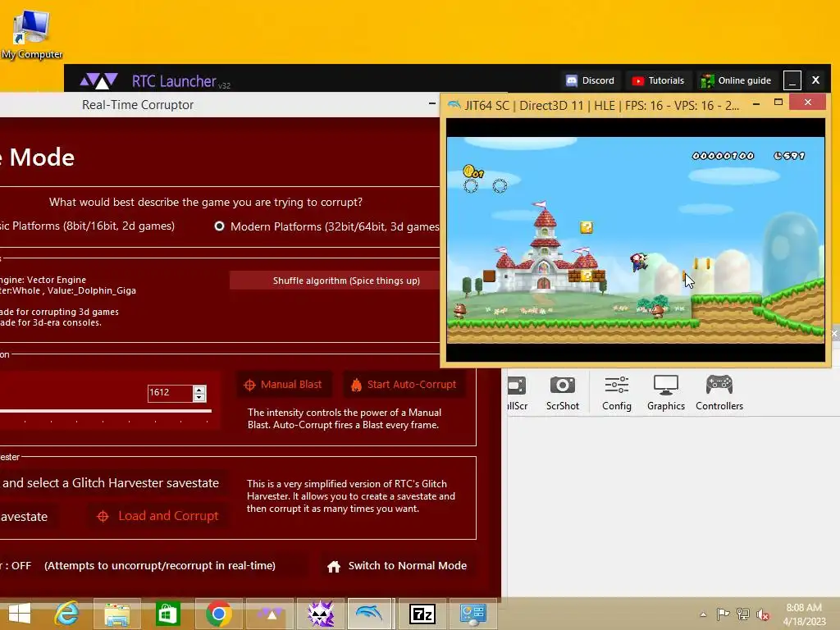Click the intensity value field 1612

pos(170,393)
